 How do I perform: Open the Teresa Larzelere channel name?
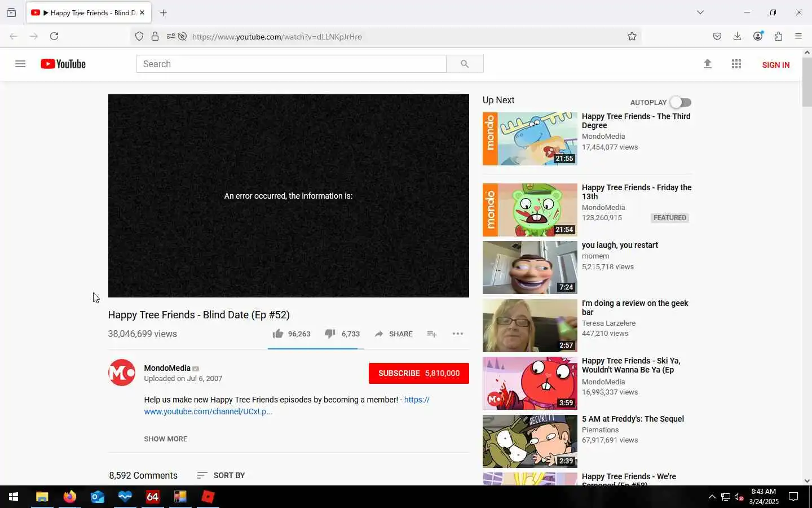pos(608,323)
